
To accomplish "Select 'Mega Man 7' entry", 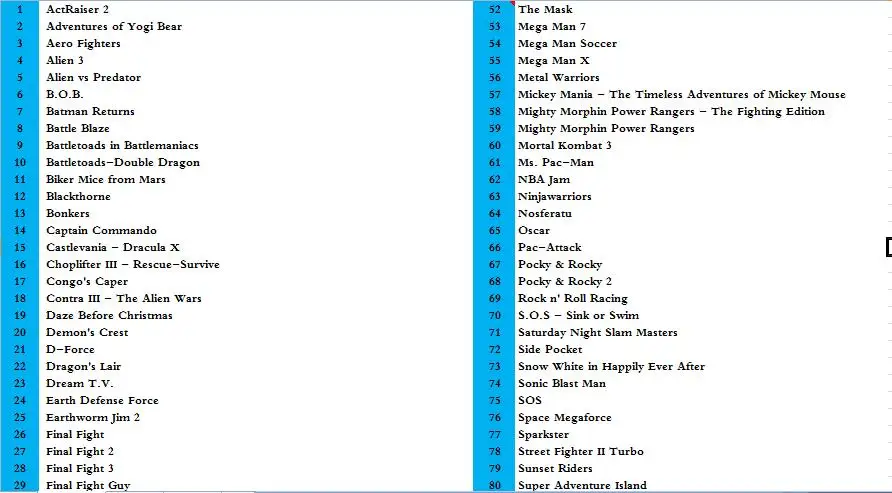I will (x=551, y=26).
